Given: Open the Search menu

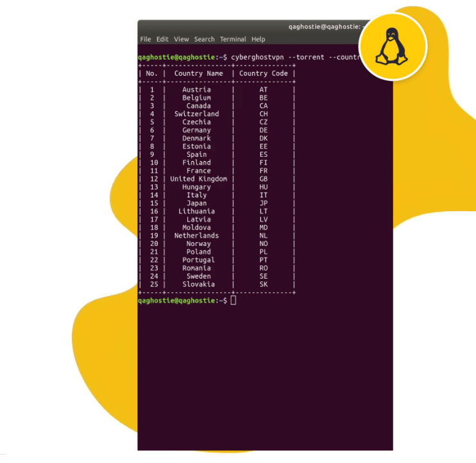Looking at the screenshot, I should pos(204,39).
